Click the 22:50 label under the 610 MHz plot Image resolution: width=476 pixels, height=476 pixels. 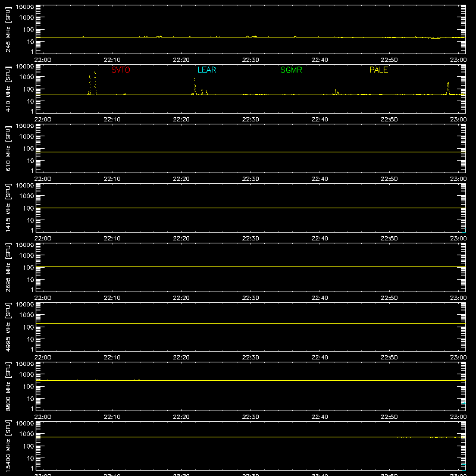click(x=389, y=179)
